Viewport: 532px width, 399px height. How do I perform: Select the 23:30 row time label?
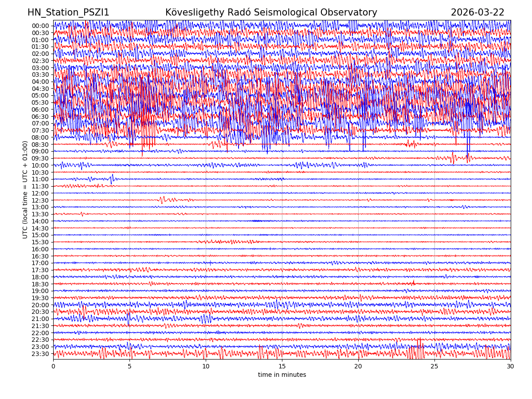coord(40,354)
